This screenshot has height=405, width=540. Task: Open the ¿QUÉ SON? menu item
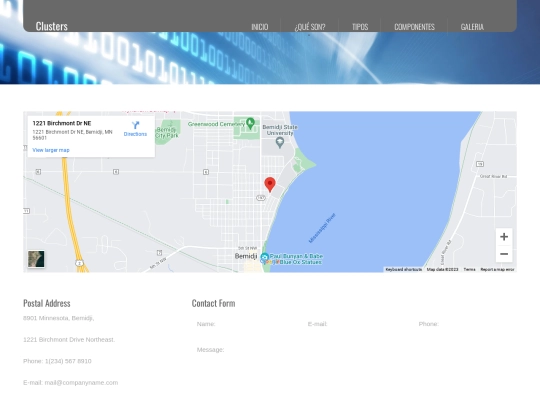310,27
